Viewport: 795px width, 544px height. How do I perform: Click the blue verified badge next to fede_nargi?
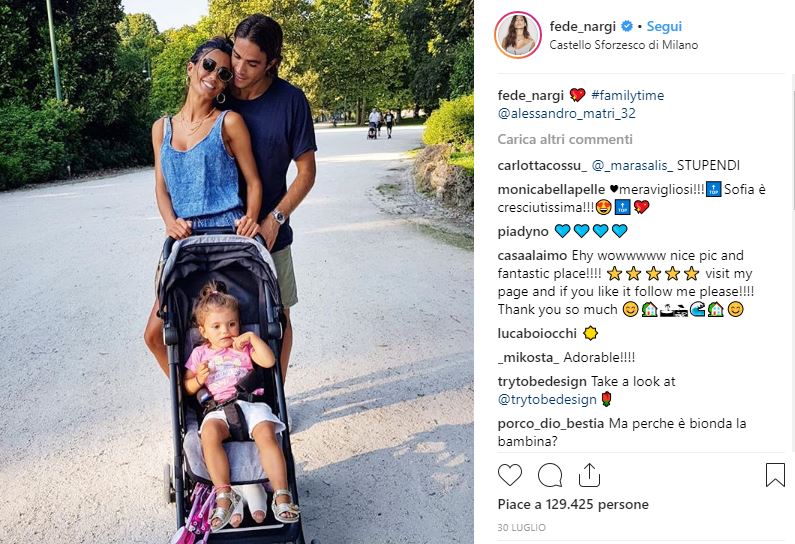click(627, 26)
